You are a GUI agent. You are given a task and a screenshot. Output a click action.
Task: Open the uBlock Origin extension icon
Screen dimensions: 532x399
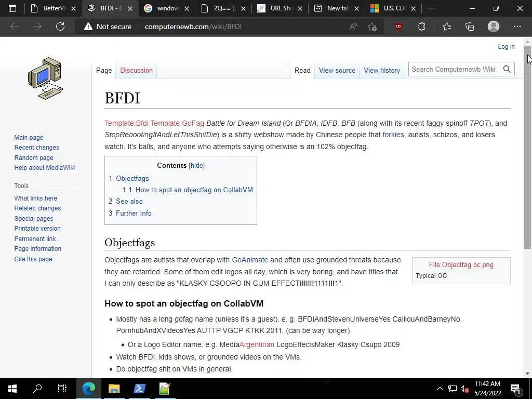click(398, 26)
